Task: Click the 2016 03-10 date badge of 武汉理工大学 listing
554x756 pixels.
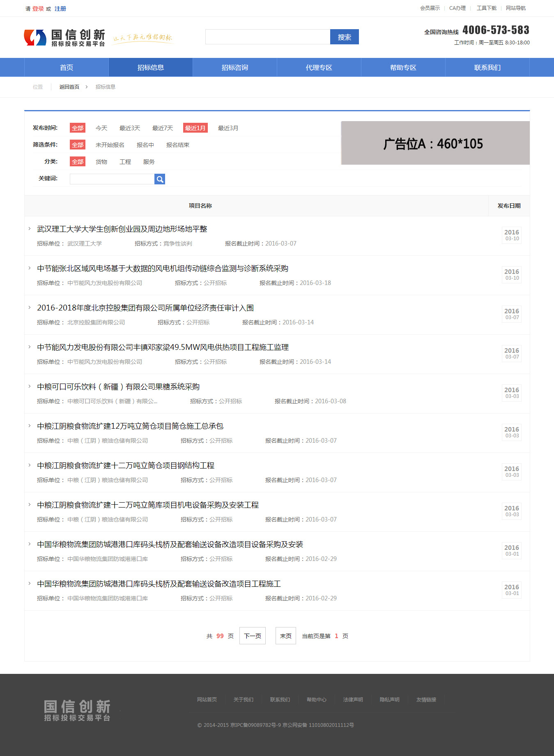Action: 511,235
